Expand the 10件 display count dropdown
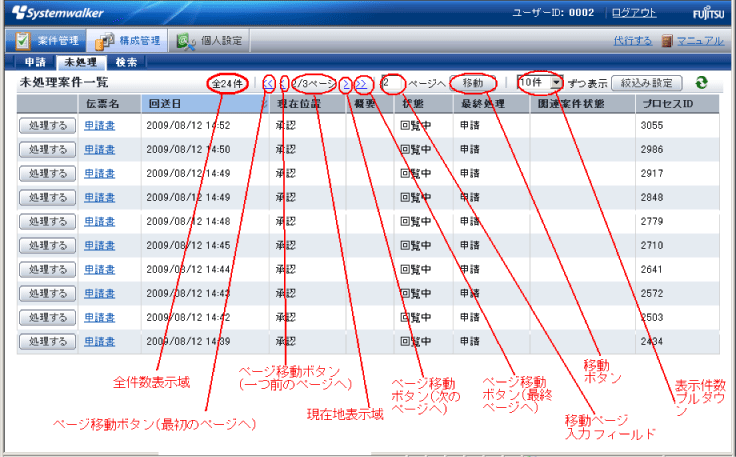This screenshot has width=736, height=457. 556,84
